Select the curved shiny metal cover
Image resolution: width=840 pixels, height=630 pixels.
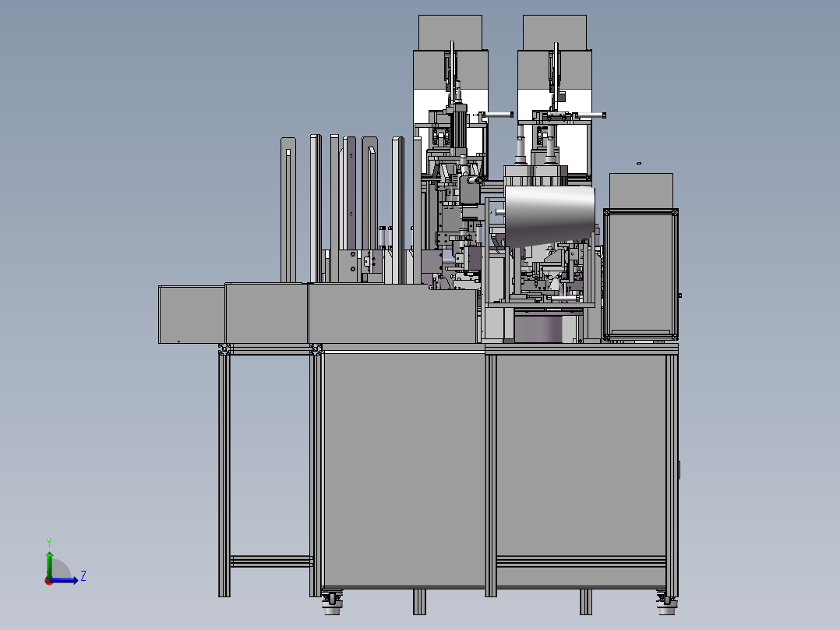click(x=549, y=216)
